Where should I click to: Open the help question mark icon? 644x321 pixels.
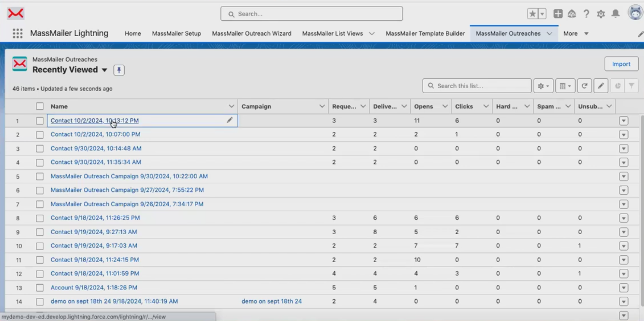[x=586, y=14]
